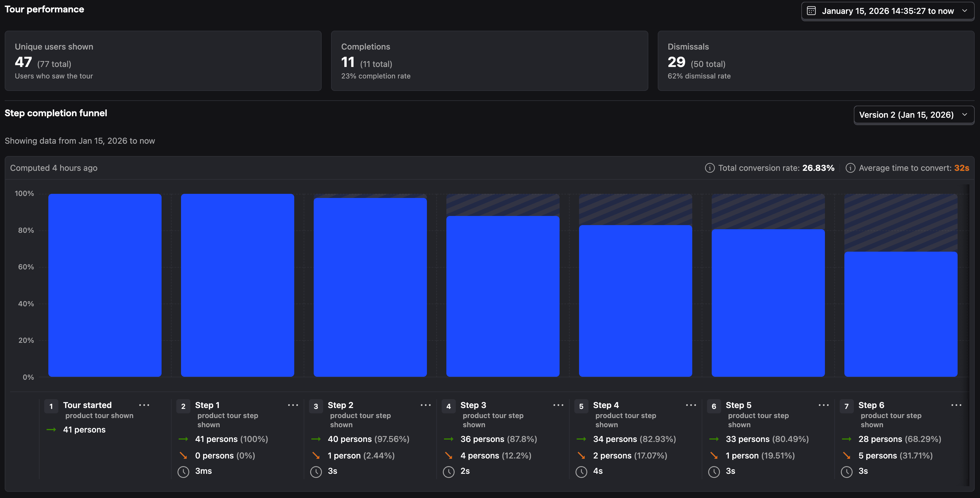Image resolution: width=980 pixels, height=498 pixels.
Task: Click the clock icon under Step 1
Action: point(184,471)
